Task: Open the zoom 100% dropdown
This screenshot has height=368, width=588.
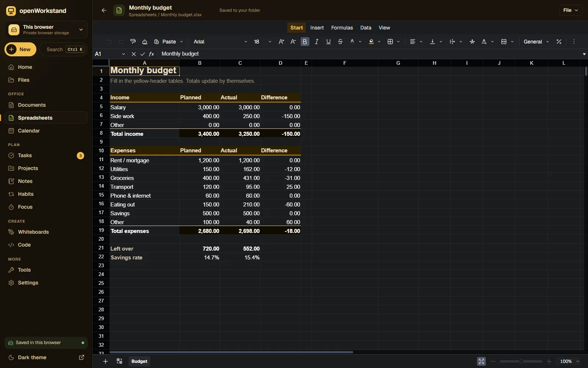Action: click(570, 361)
